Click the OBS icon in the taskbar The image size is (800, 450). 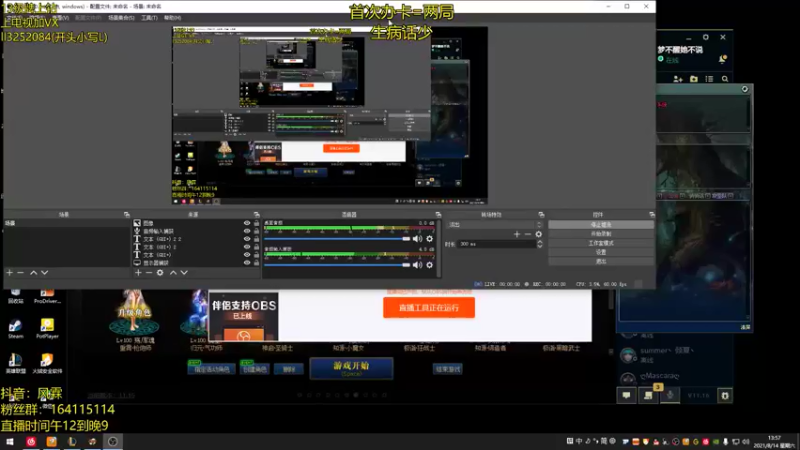pos(113,441)
